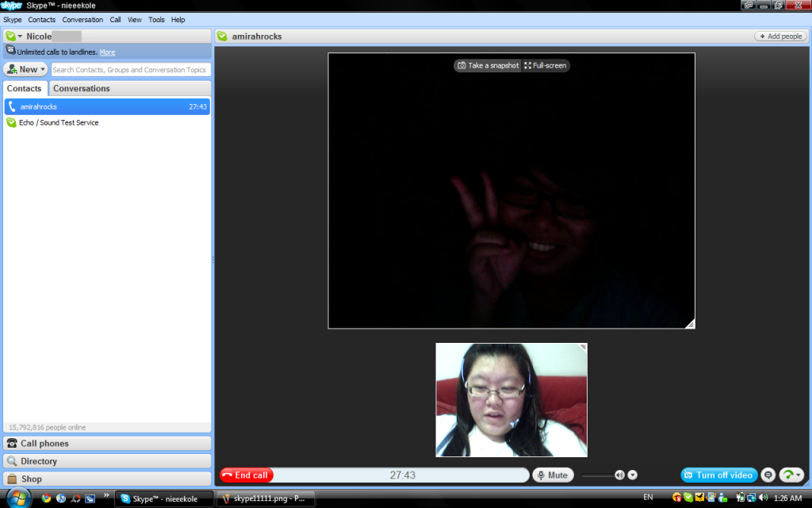Click the 15,792,816 people online text
The width and height of the screenshot is (812, 508).
[x=48, y=428]
